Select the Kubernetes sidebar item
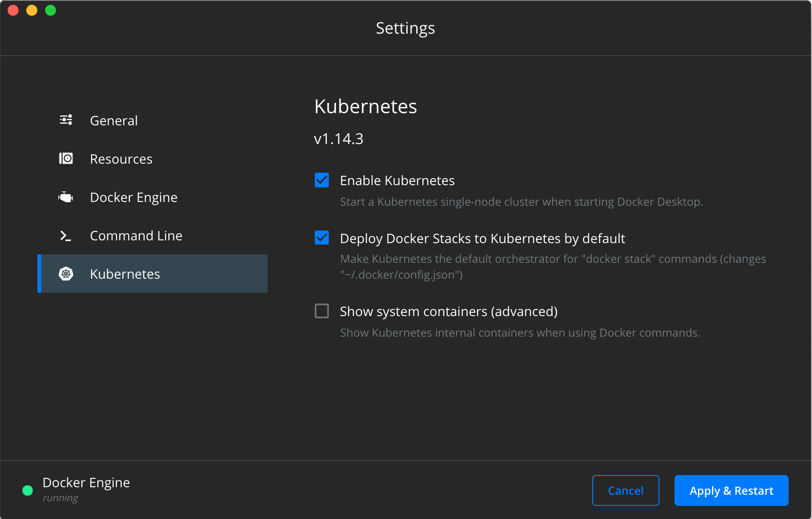Screen dimensions: 812x519 point(125,274)
